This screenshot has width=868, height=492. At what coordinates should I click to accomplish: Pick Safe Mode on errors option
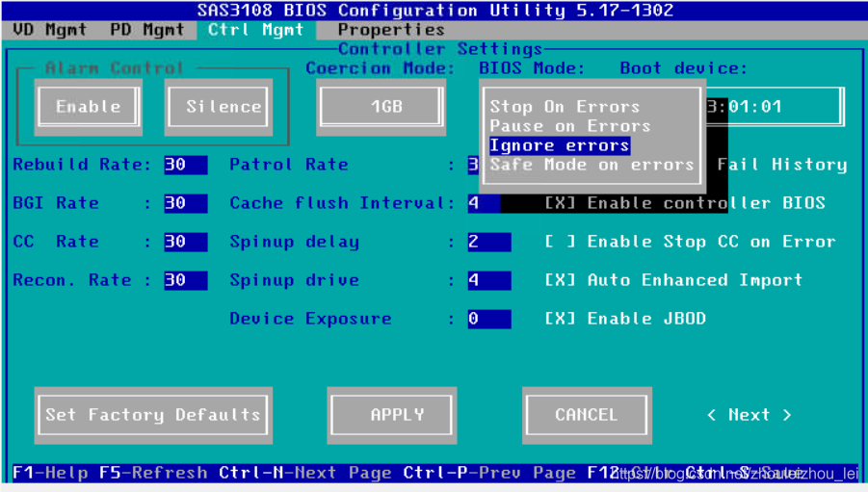pos(592,165)
